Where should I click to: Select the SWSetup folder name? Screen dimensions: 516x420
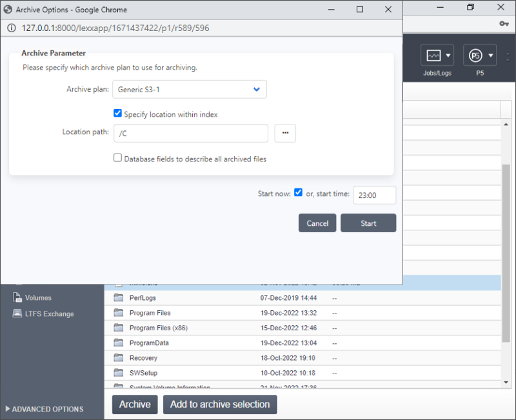click(x=143, y=373)
